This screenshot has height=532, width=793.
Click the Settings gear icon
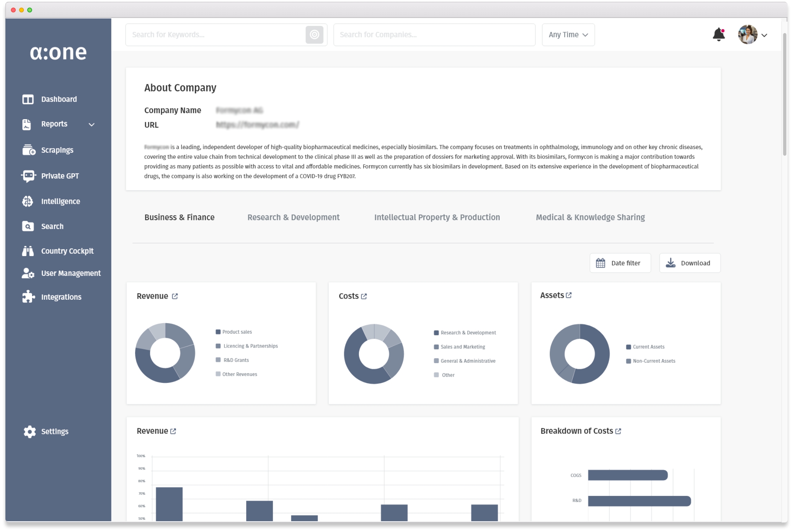pyautogui.click(x=30, y=432)
